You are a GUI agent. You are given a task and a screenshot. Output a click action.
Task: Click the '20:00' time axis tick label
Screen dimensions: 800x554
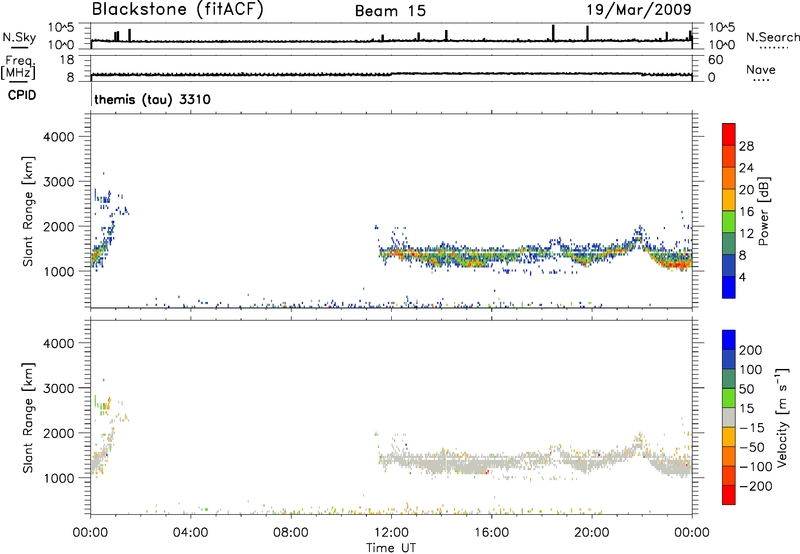tap(592, 533)
